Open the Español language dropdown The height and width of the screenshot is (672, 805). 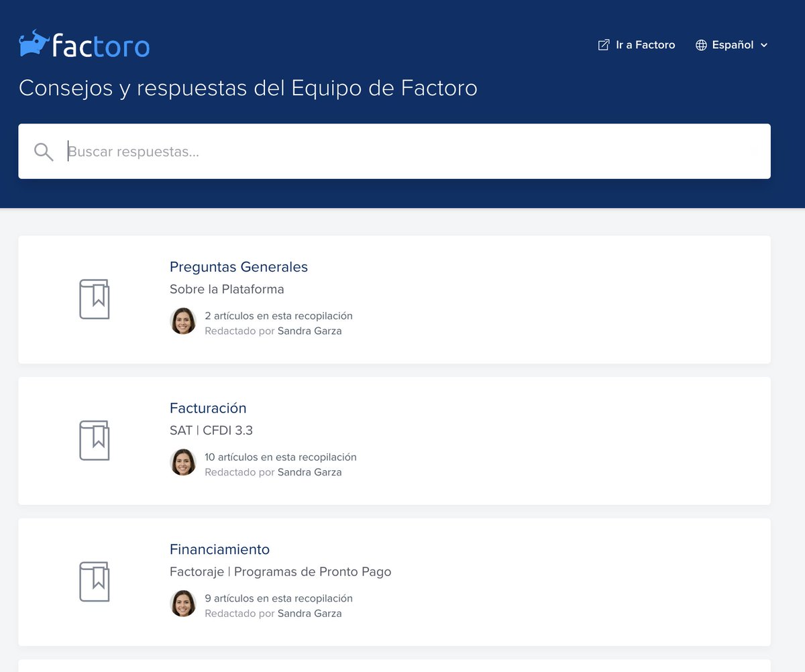click(731, 45)
